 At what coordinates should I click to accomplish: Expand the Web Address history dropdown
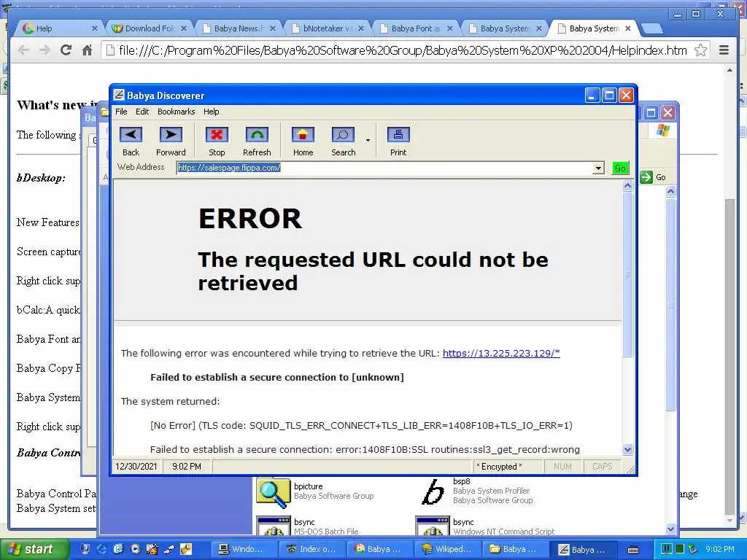(x=598, y=168)
